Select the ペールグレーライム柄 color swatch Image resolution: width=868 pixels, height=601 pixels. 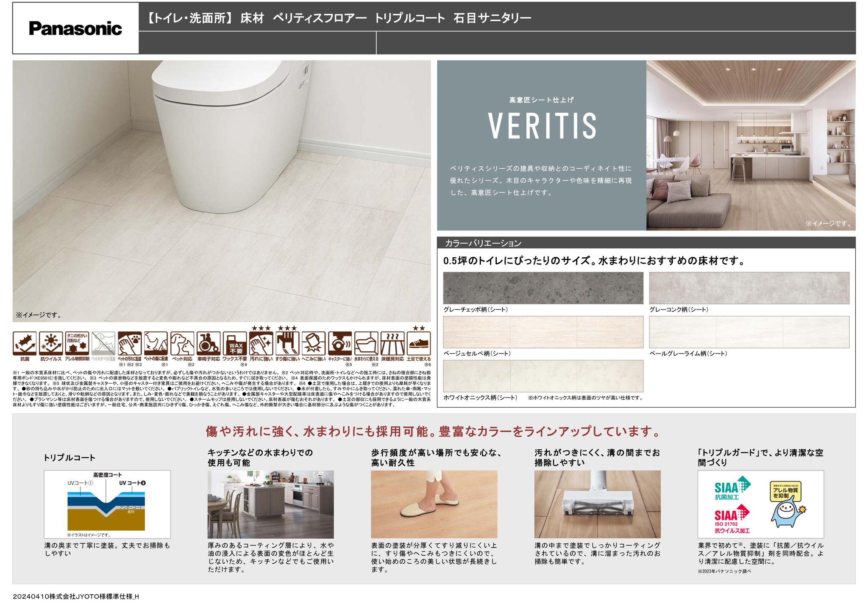(x=749, y=332)
